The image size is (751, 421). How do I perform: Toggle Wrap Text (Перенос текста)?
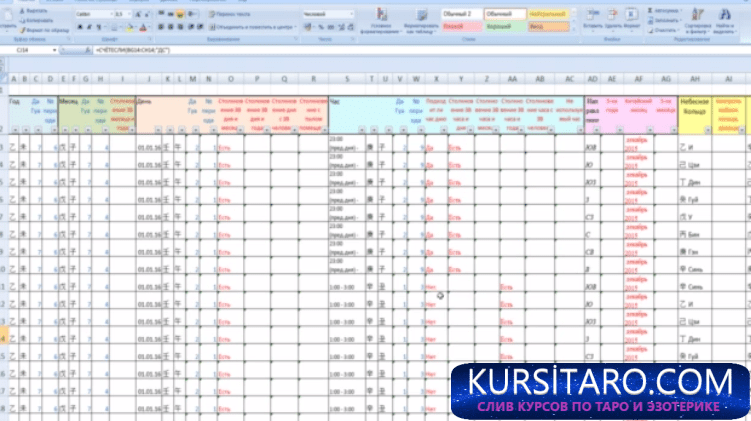click(231, 16)
